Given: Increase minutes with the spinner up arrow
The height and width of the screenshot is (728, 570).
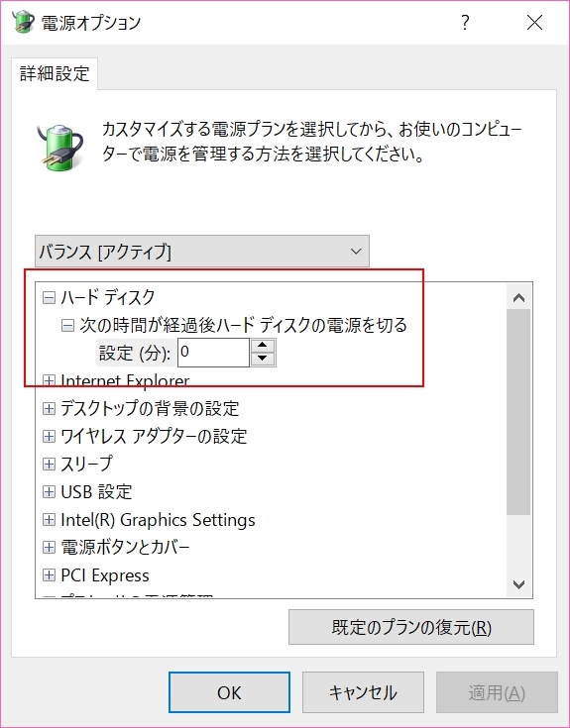Looking at the screenshot, I should pyautogui.click(x=263, y=346).
